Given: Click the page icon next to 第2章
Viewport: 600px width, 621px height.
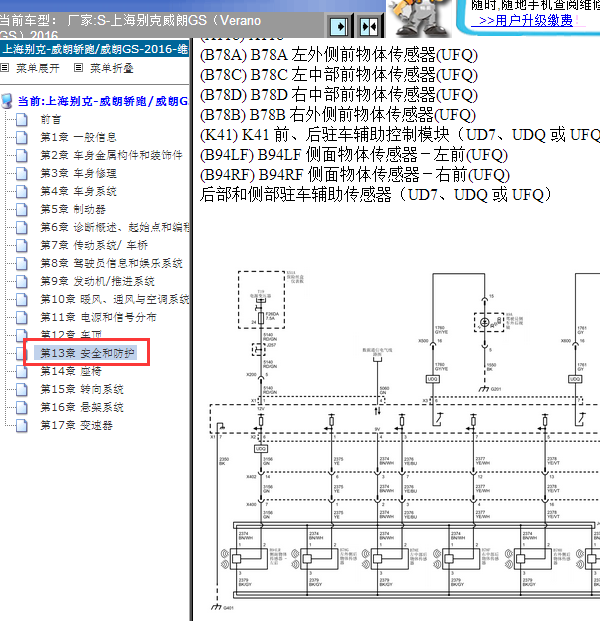Looking at the screenshot, I should (x=22, y=156).
